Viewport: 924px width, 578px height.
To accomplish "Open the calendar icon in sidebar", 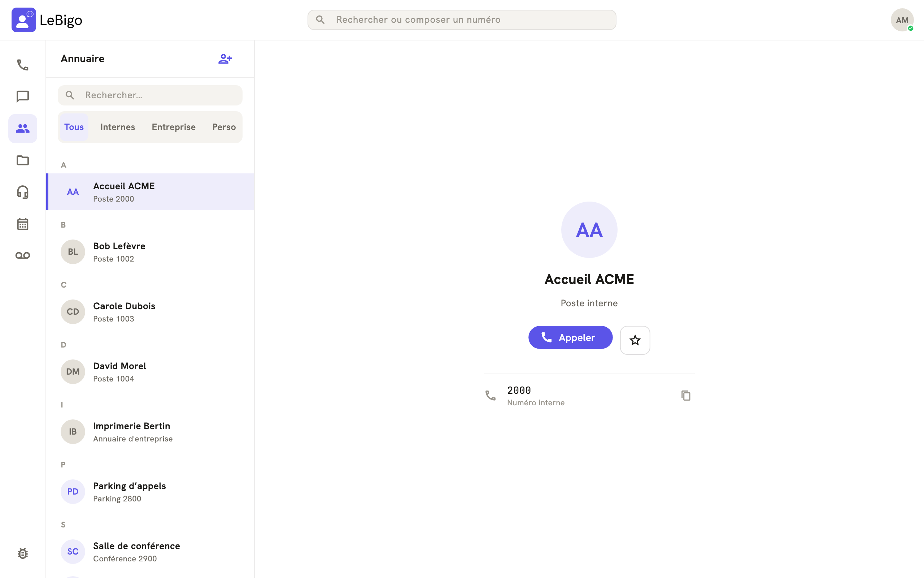I will [x=22, y=224].
